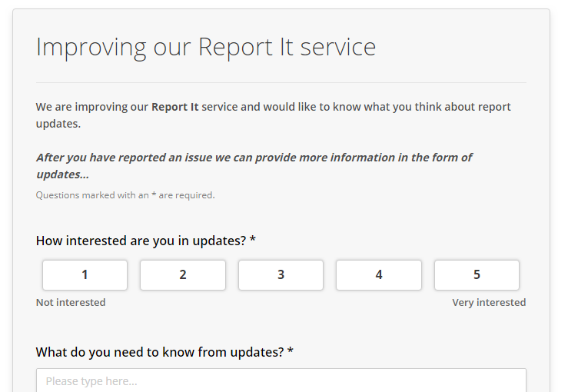Screen dimensions: 568x392
Task: Select rating 1 for interest in updates
Action: click(85, 274)
